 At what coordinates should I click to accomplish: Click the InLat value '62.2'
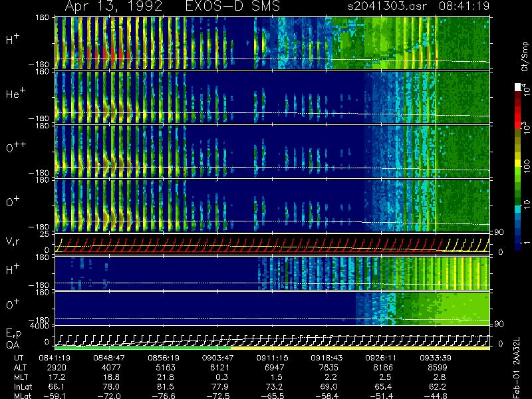(438, 386)
